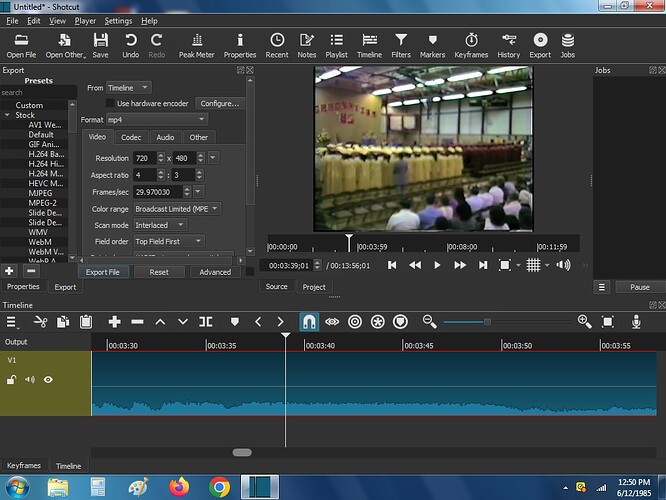Mute the V1 track audio
666x500 pixels.
pos(30,379)
